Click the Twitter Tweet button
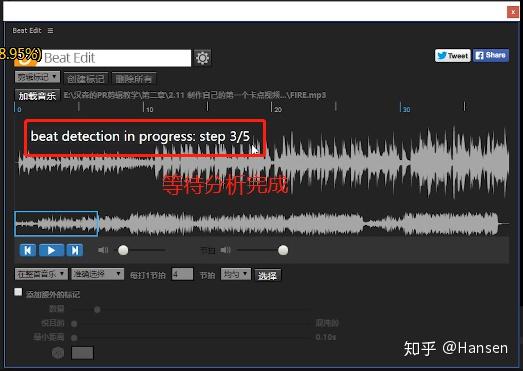 (x=452, y=56)
